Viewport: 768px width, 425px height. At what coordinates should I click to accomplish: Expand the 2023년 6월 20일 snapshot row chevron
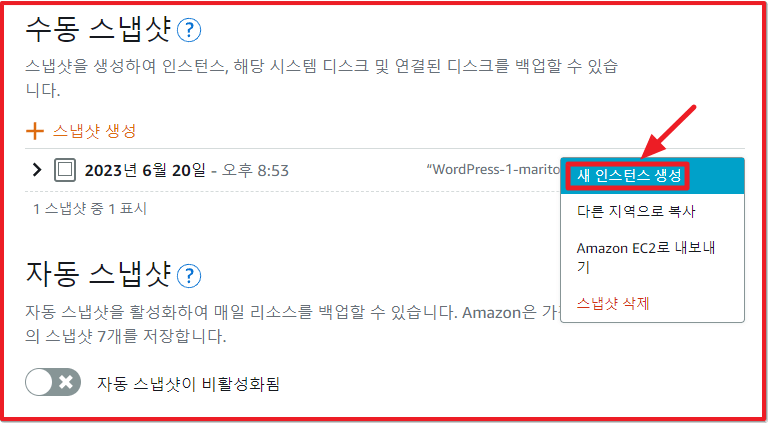[37, 170]
